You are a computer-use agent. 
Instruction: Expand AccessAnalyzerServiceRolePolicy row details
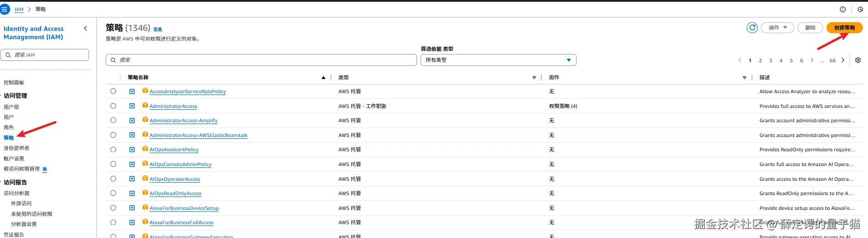(132, 91)
